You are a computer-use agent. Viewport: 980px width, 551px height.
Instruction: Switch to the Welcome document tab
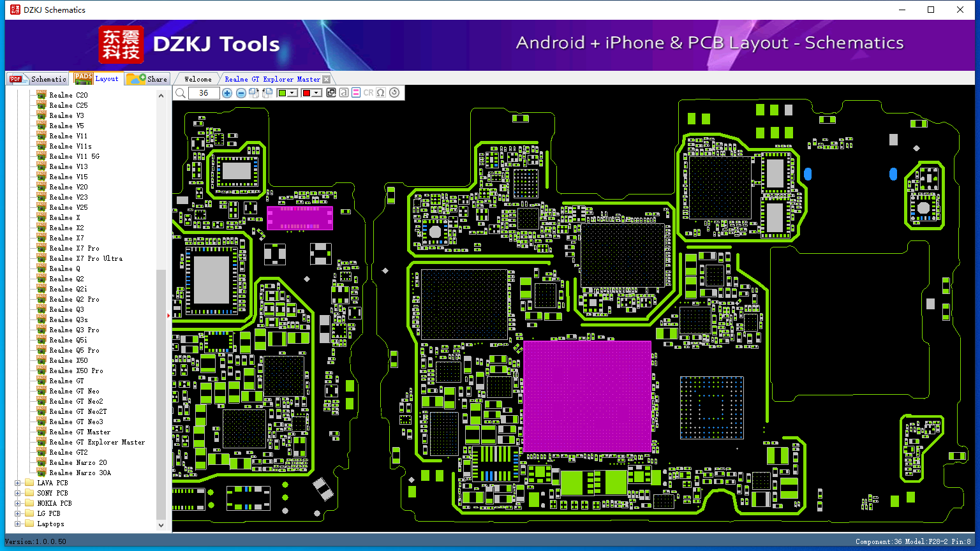click(198, 79)
